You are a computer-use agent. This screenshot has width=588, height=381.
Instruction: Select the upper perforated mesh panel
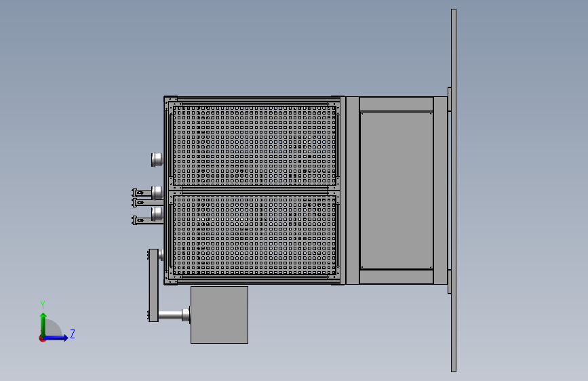pos(254,146)
